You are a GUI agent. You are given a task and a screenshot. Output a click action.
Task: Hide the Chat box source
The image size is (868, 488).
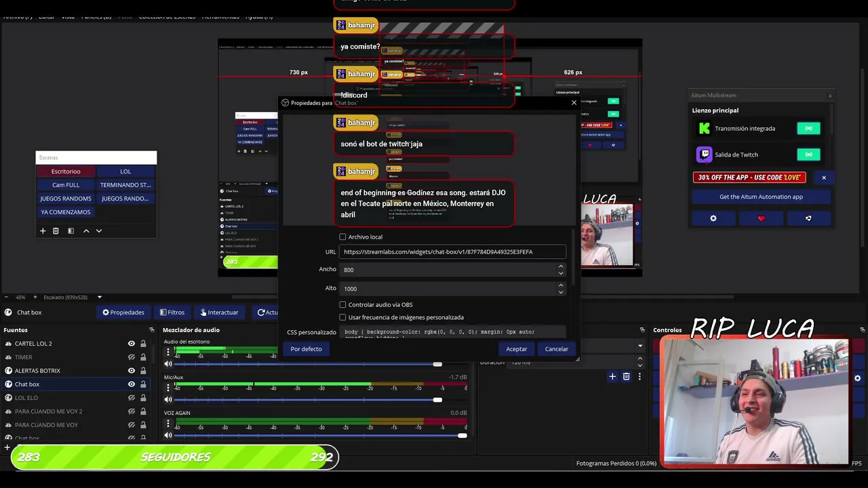pyautogui.click(x=132, y=384)
